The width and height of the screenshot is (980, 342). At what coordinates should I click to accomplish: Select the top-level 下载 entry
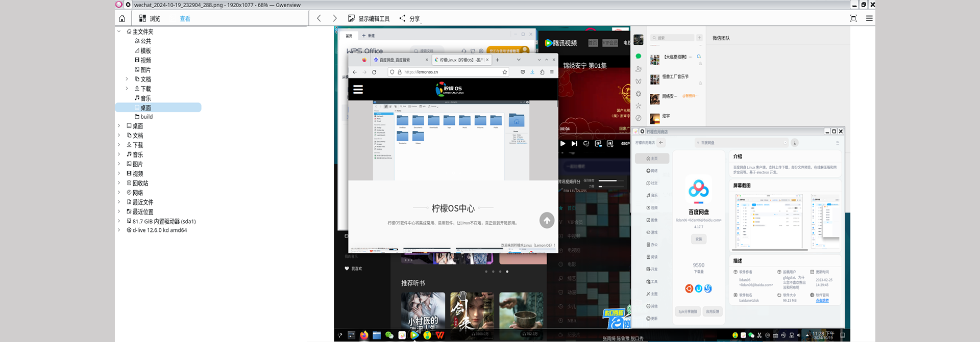[135, 145]
